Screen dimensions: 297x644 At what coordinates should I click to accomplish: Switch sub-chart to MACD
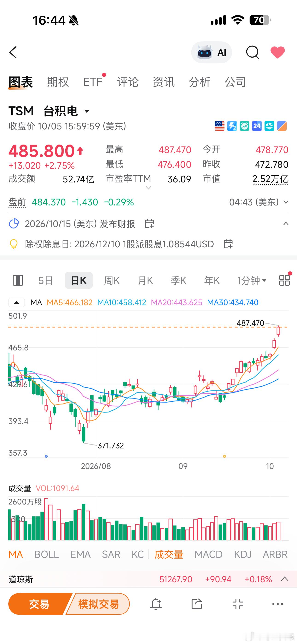[x=209, y=554]
